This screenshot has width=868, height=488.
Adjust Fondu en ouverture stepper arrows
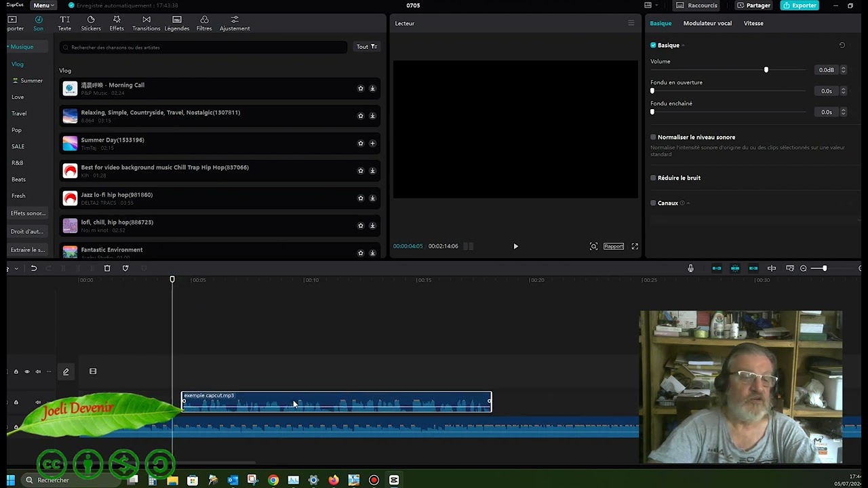[x=844, y=91]
